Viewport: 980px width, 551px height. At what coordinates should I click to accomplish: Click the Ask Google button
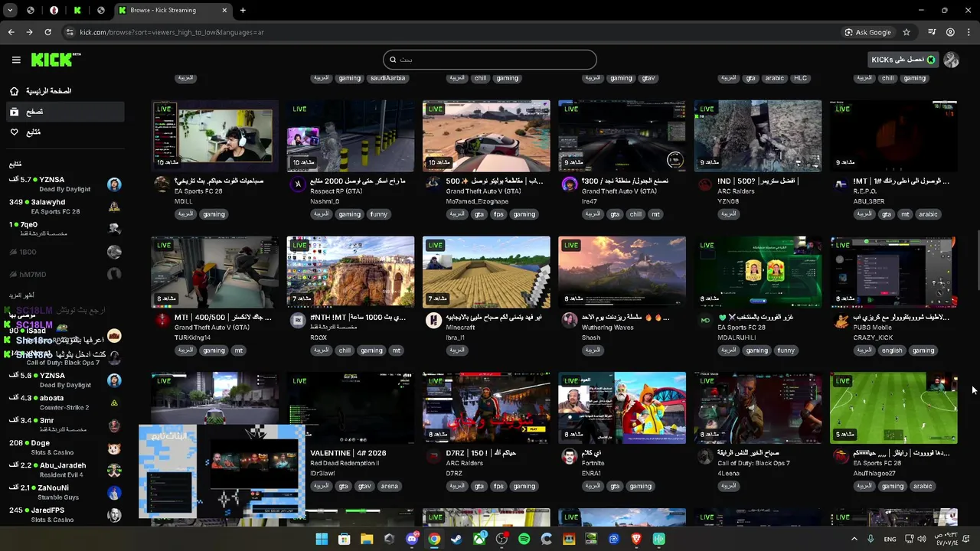(868, 32)
